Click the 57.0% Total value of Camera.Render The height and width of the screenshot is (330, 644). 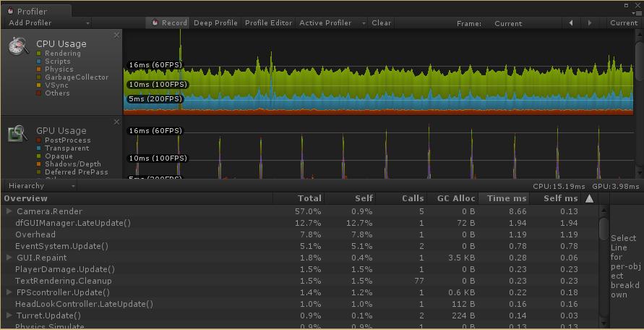coord(308,211)
